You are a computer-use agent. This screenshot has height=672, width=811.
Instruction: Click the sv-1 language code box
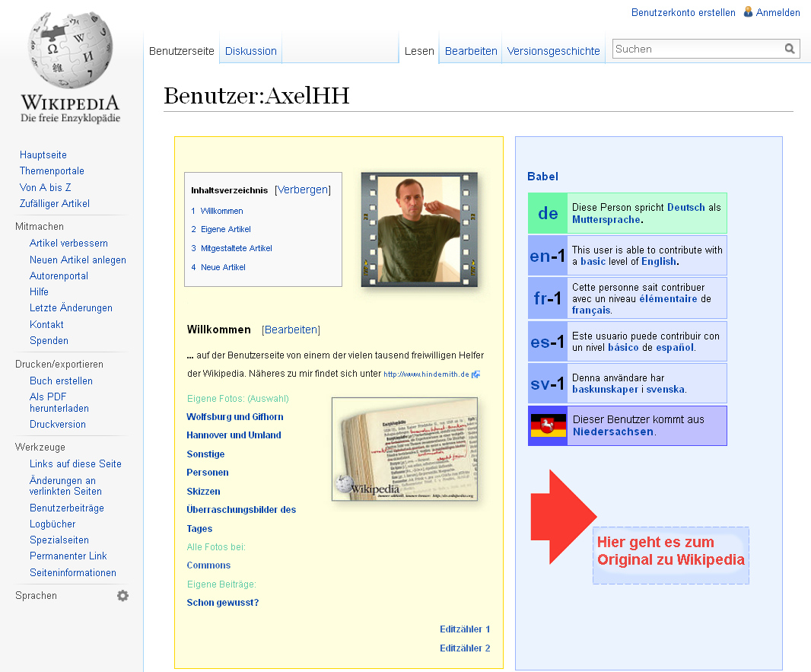[x=548, y=384]
